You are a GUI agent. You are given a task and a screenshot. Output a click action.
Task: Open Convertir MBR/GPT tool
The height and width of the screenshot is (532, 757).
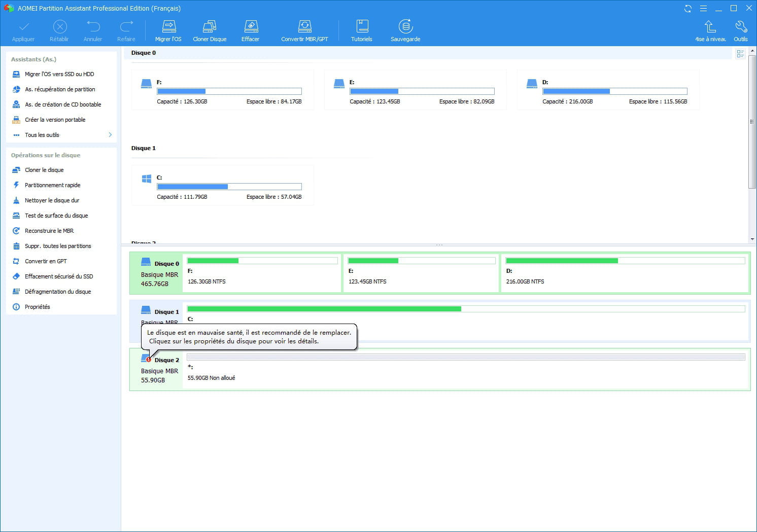pos(304,31)
